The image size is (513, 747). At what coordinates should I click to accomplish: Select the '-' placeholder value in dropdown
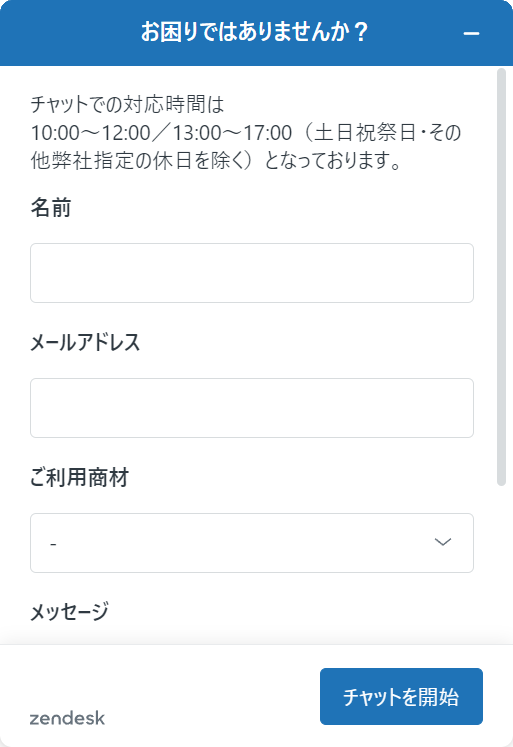[x=53, y=544]
